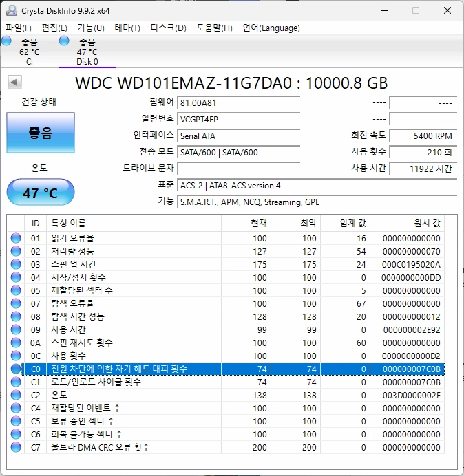The image size is (464, 476).
Task: Close the CrystalDiskInfo window
Action: 447,10
